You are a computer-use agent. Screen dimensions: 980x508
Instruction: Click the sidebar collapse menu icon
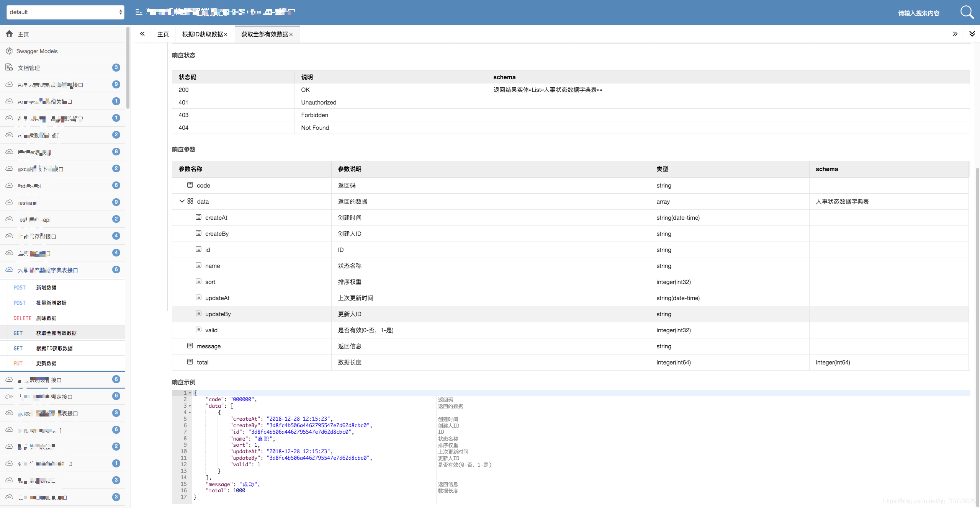[x=139, y=12]
